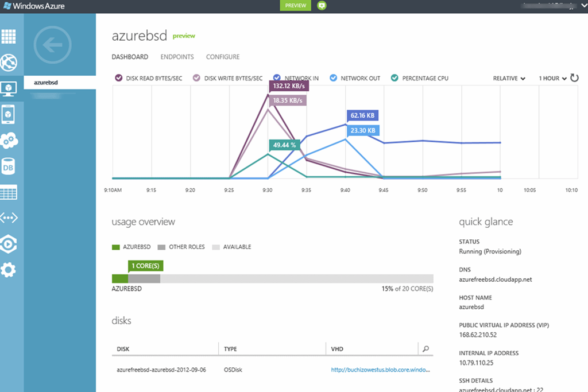Open the 1 HOUR time range dropdown
This screenshot has width=588, height=392.
pyautogui.click(x=551, y=78)
